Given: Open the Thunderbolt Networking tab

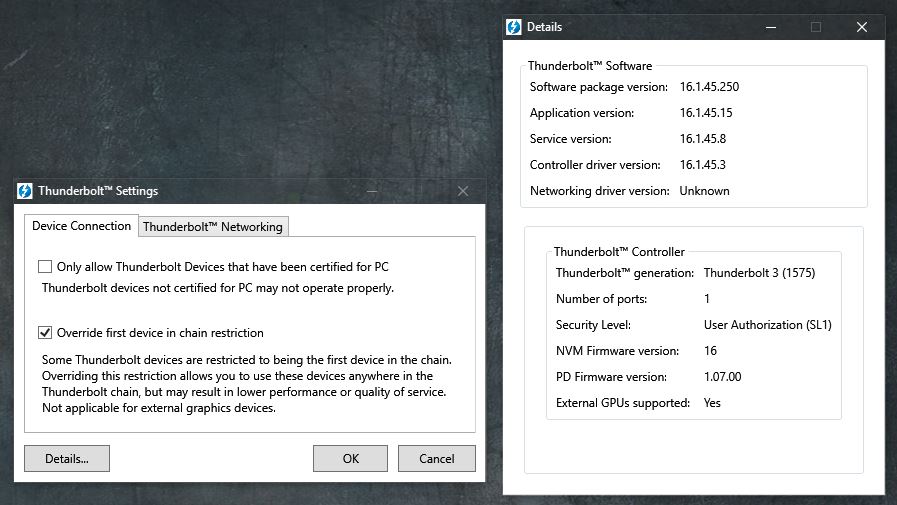Looking at the screenshot, I should (213, 227).
